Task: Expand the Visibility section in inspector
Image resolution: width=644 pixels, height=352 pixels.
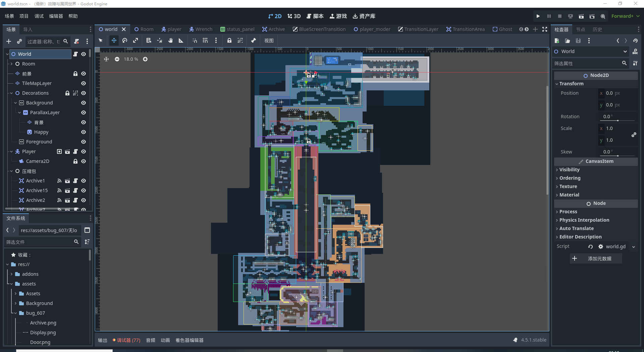Action: [569, 170]
